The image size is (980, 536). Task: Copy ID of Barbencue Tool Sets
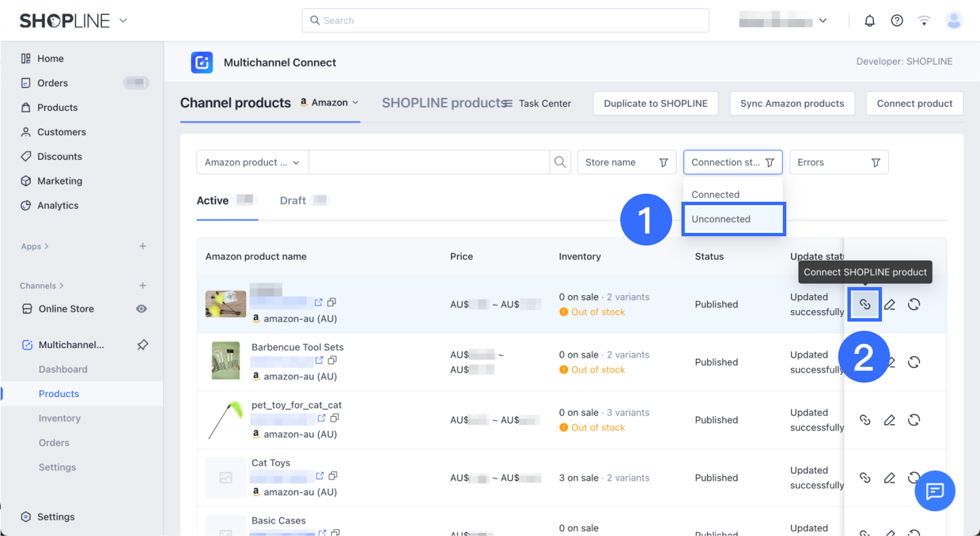pos(332,360)
